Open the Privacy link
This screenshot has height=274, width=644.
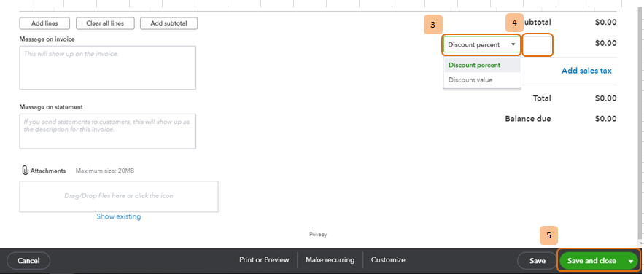[318, 235]
